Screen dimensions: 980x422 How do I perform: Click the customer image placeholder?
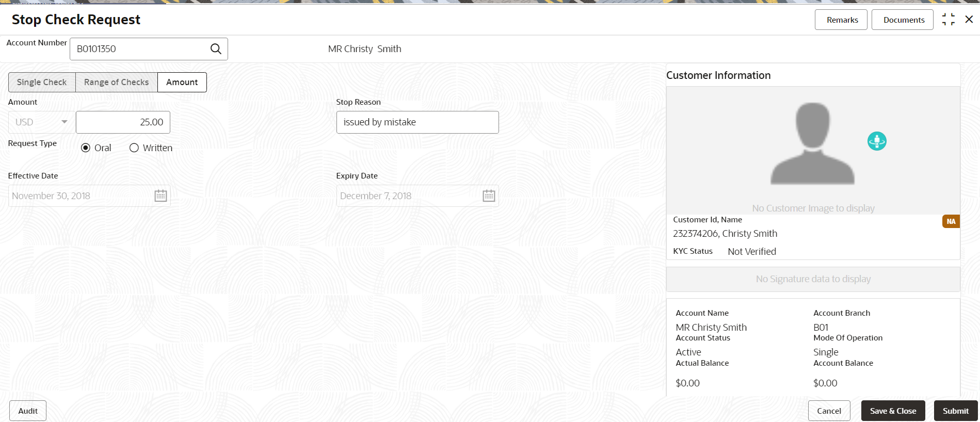(813, 144)
